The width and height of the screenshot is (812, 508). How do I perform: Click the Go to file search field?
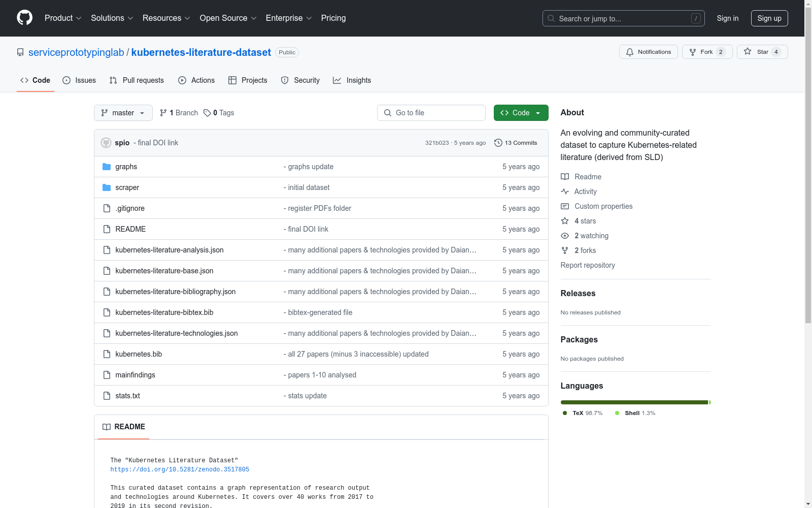(431, 113)
